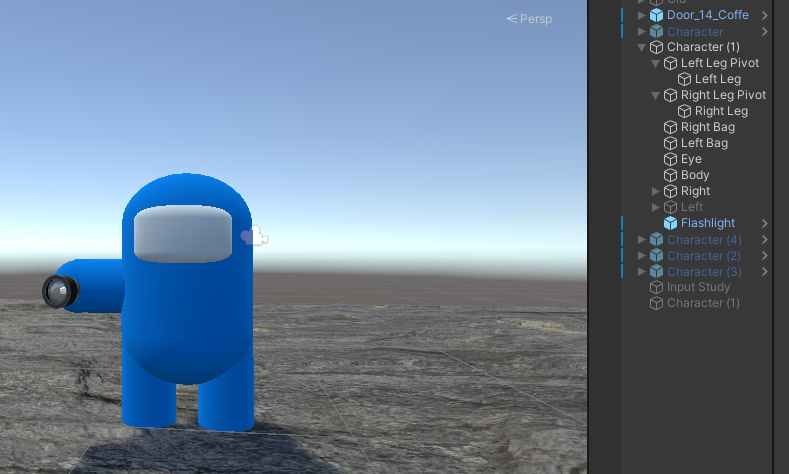Screen dimensions: 789x474
Task: Expand Character (3) in the hierarchy
Action: tap(642, 272)
